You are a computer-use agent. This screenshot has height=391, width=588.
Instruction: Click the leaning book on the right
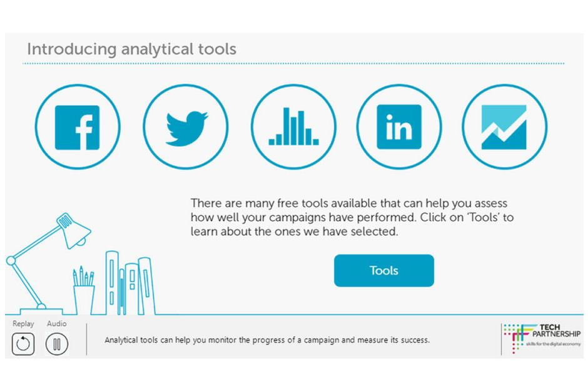(146, 286)
